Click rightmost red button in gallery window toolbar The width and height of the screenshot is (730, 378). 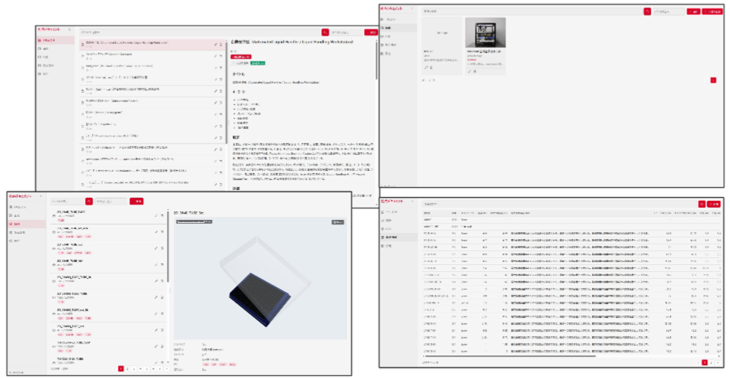tap(712, 11)
